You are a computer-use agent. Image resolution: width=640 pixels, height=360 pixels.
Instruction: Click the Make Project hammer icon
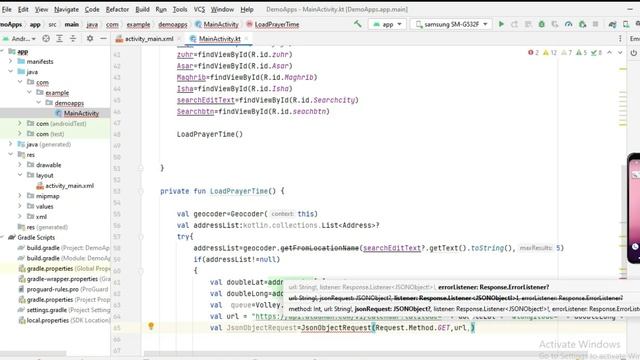tap(358, 24)
